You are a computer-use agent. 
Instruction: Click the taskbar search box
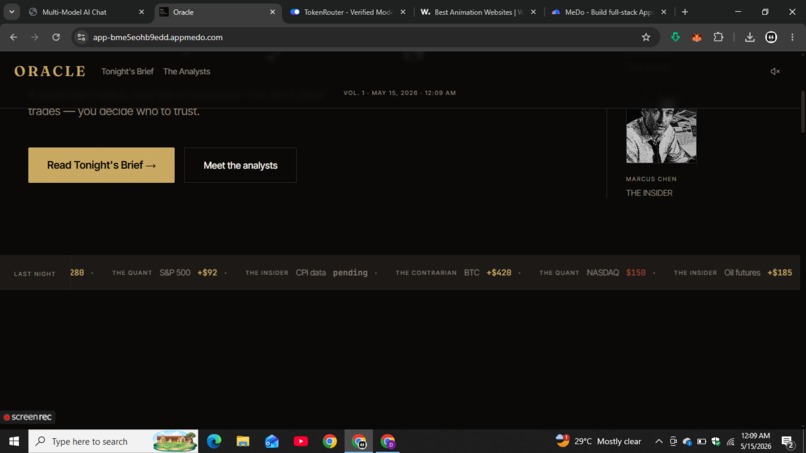point(113,441)
